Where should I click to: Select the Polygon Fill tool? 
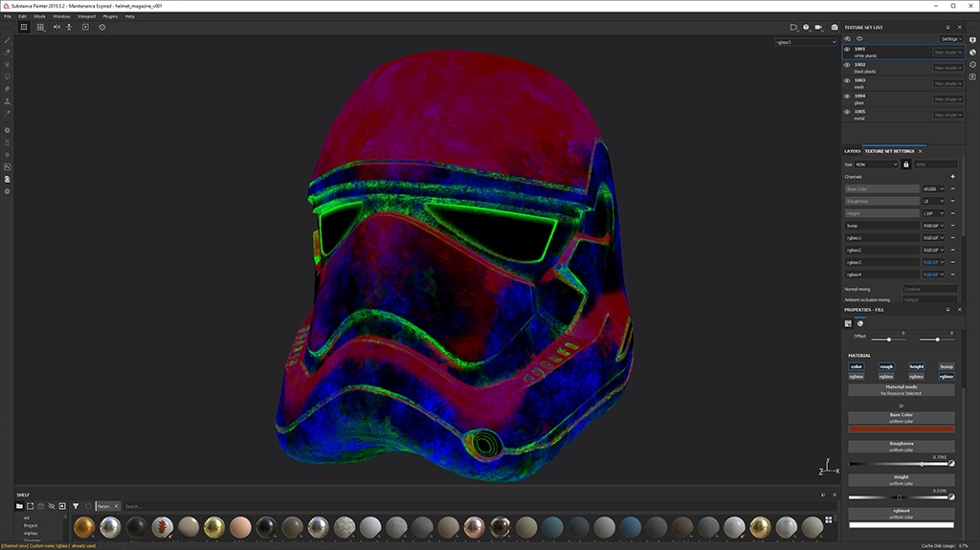[x=8, y=77]
